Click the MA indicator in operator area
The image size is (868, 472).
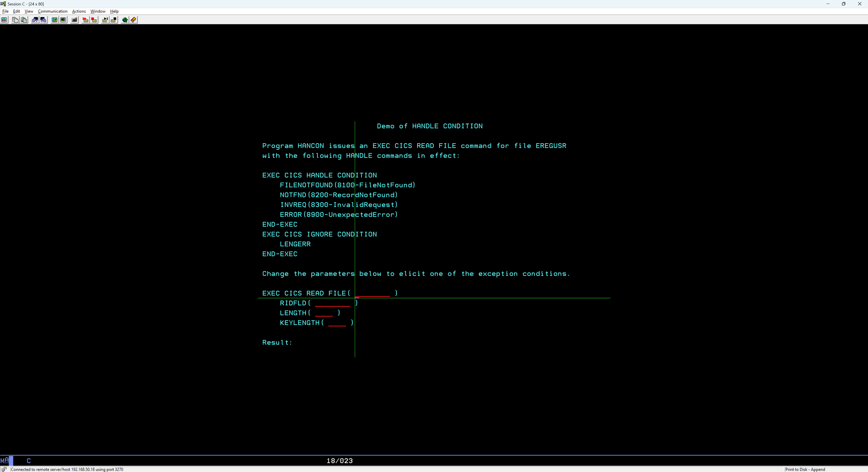[5, 460]
